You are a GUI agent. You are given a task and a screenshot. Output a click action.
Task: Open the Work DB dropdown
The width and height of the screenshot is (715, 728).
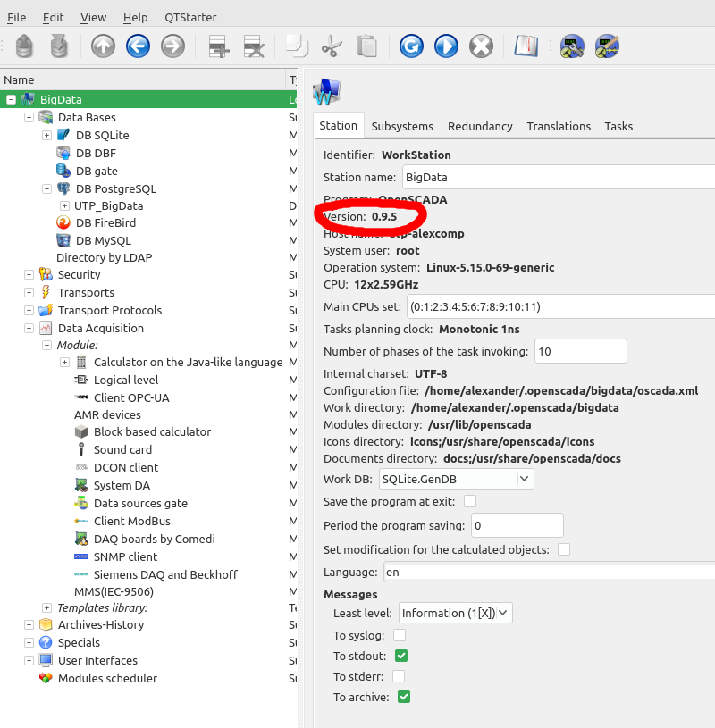[x=456, y=480]
